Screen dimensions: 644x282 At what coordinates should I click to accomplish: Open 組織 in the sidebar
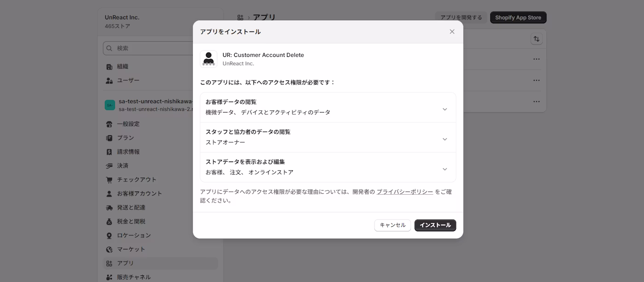(x=160, y=67)
